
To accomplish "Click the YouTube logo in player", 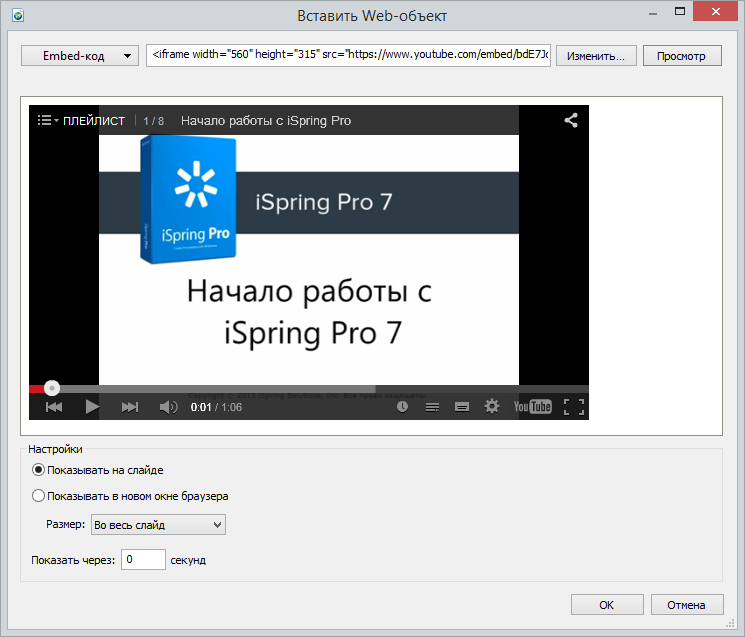I will coord(532,407).
